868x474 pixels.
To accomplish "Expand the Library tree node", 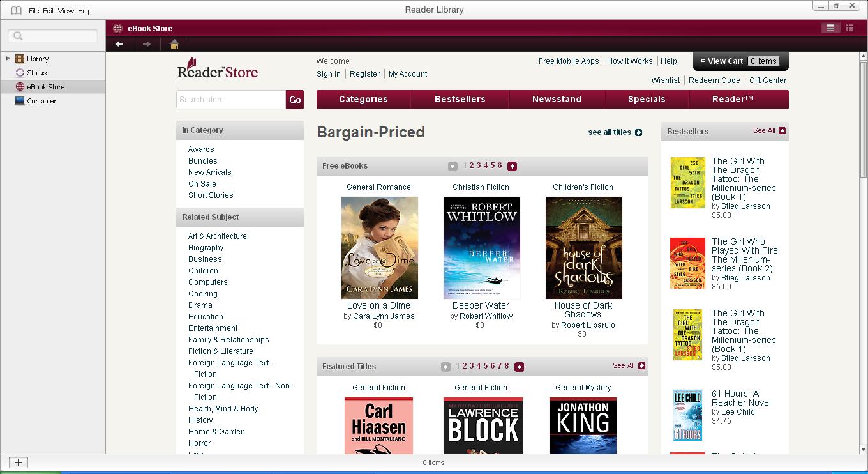I will 8,59.
